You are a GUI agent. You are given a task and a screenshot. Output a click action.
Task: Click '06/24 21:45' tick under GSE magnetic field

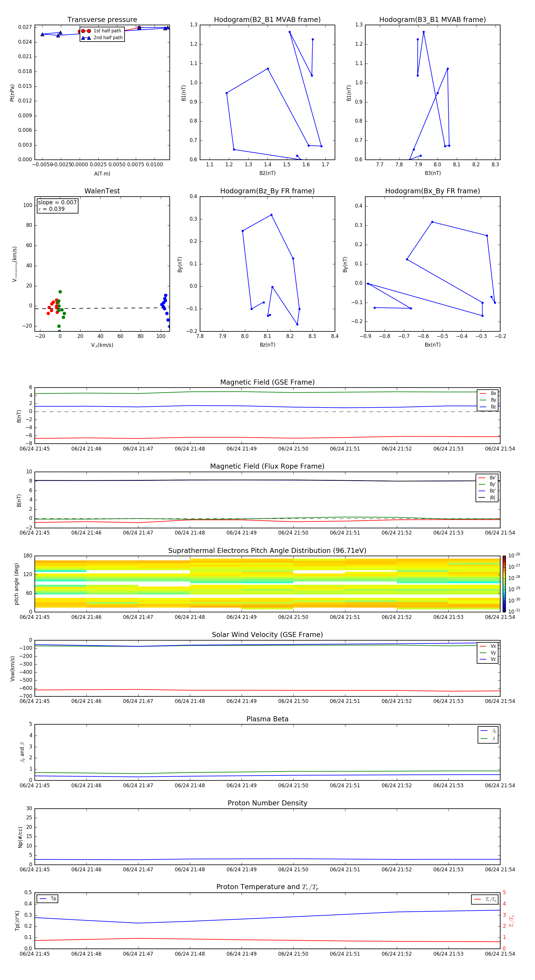(x=35, y=449)
